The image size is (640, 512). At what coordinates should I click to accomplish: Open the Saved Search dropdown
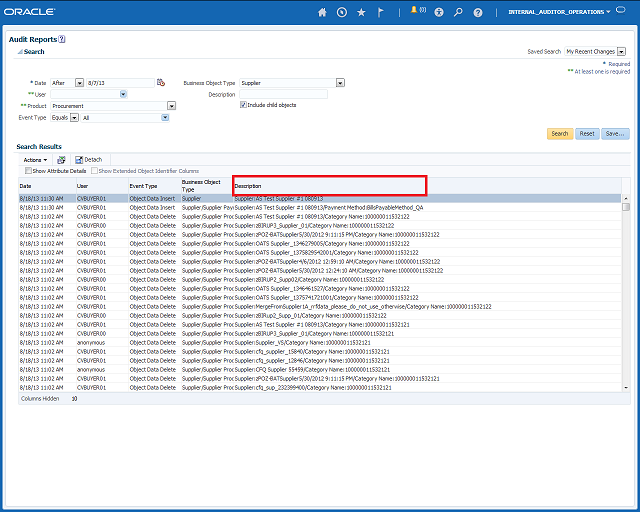tap(621, 51)
